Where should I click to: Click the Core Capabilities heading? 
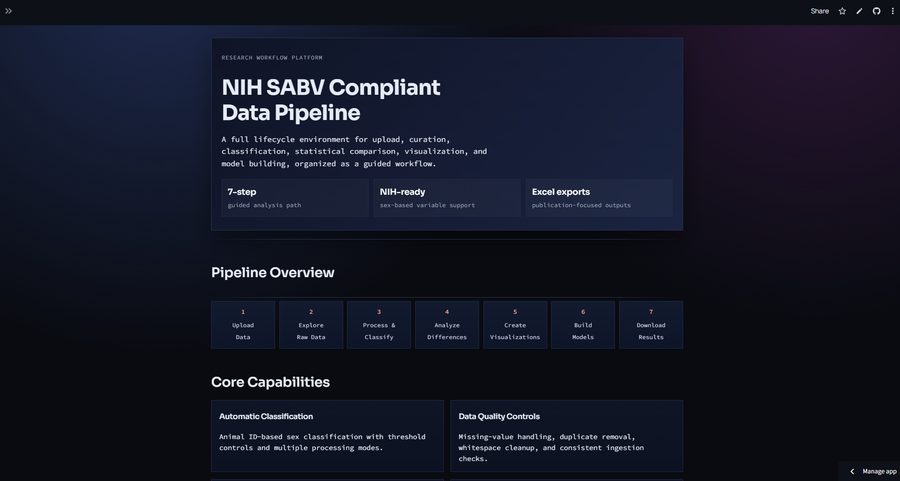pos(270,382)
